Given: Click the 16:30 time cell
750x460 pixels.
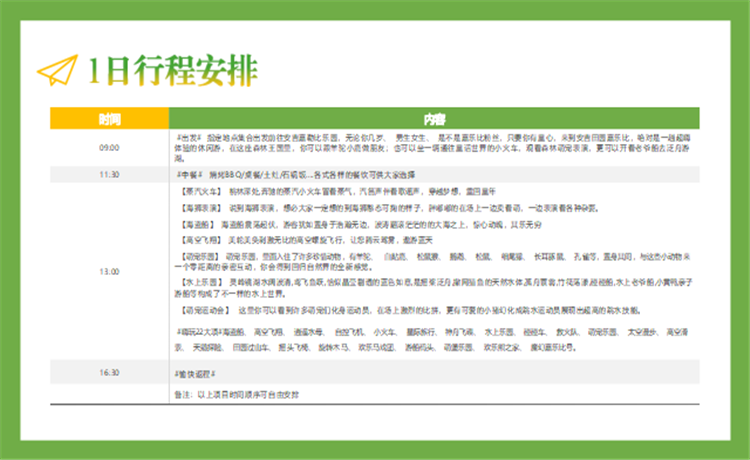Looking at the screenshot, I should 109,372.
